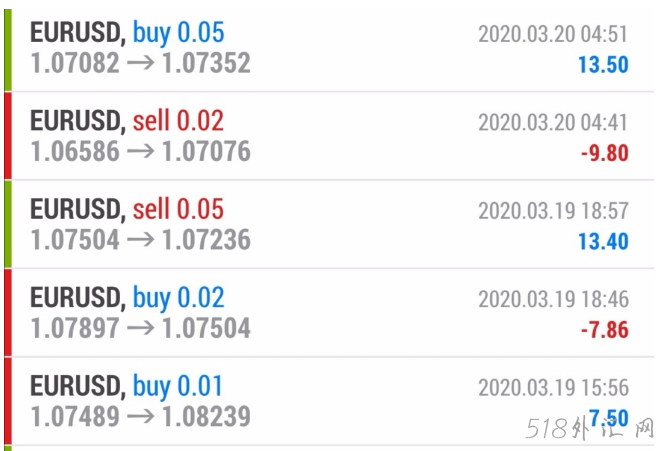Image resolution: width=659 pixels, height=451 pixels.
Task: Click the 13.50 profit value
Action: coord(603,66)
